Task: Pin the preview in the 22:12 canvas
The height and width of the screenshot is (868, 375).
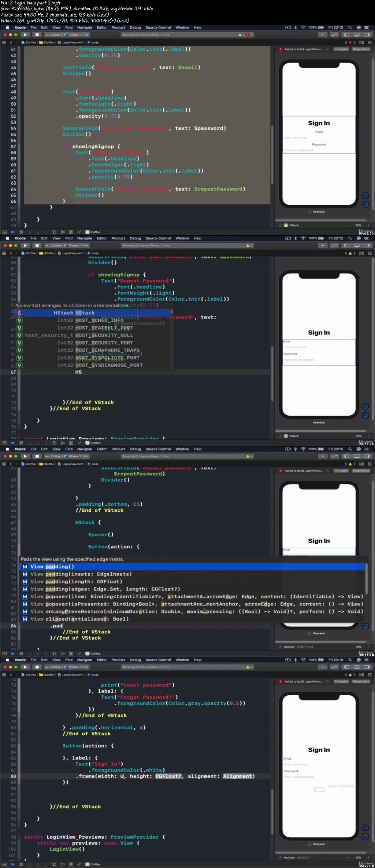Action: 281,436
